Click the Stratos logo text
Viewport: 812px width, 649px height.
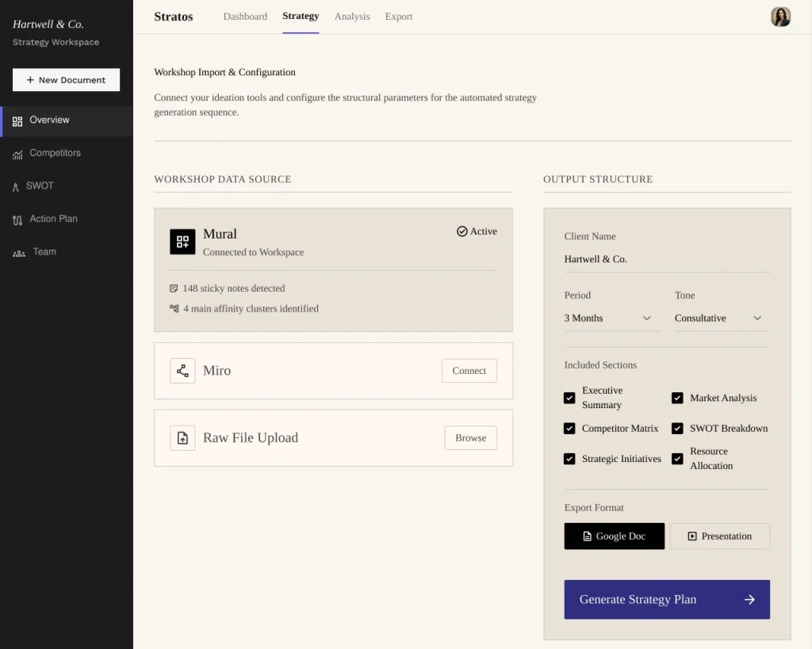pyautogui.click(x=174, y=17)
